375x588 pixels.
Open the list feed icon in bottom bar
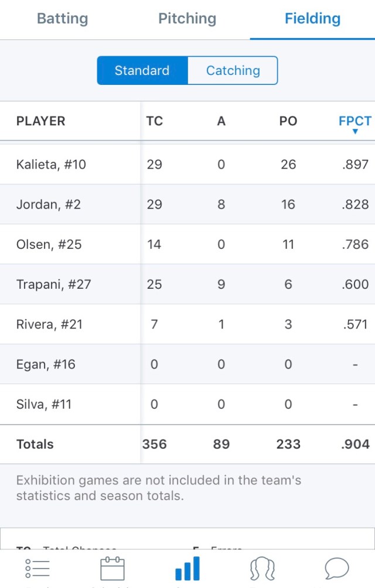pyautogui.click(x=37, y=569)
